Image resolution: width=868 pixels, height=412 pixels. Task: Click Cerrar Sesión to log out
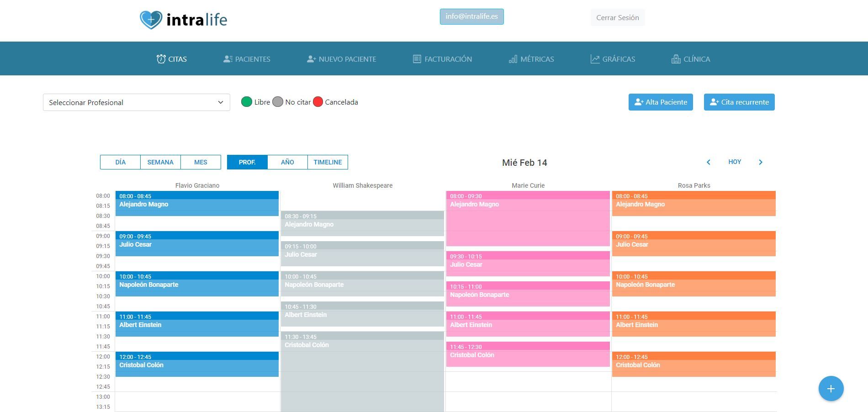618,18
